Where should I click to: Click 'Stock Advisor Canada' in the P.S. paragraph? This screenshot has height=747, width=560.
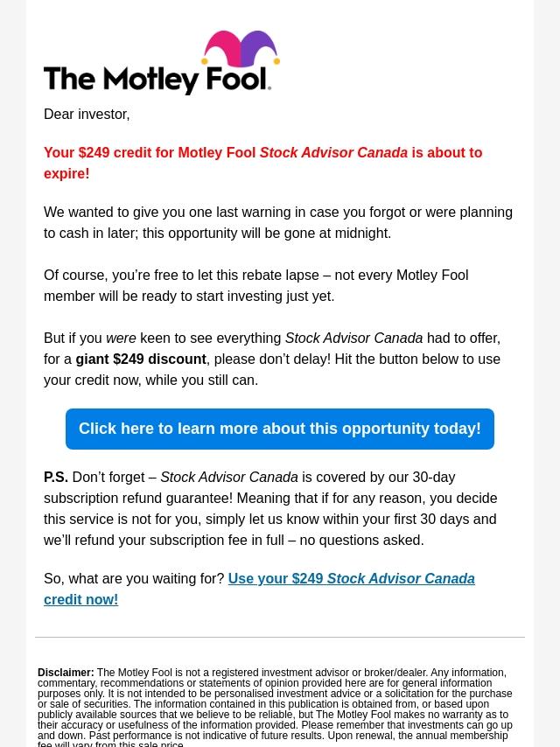229,478
